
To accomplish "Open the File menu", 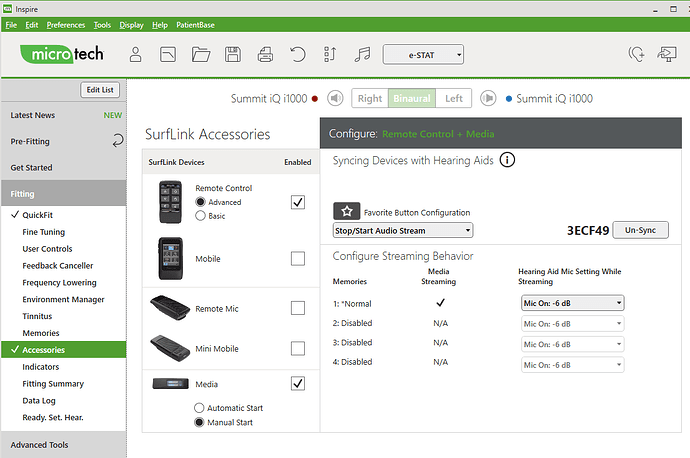I will point(11,25).
